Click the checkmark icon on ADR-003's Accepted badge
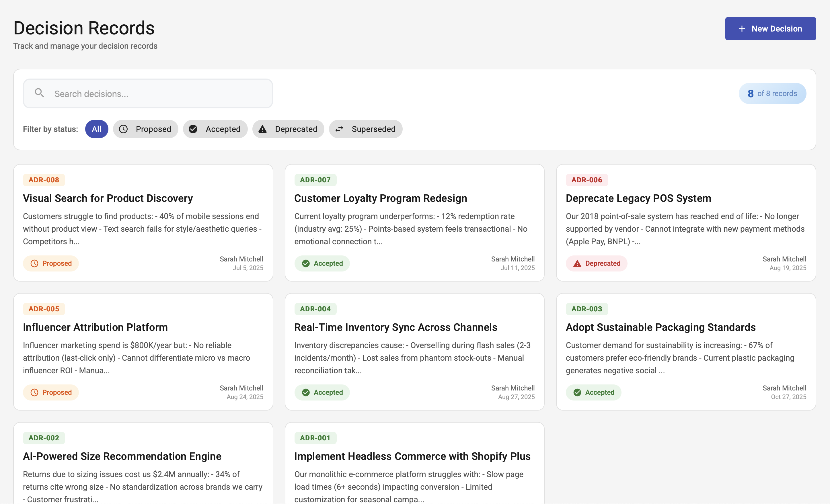 click(x=577, y=392)
